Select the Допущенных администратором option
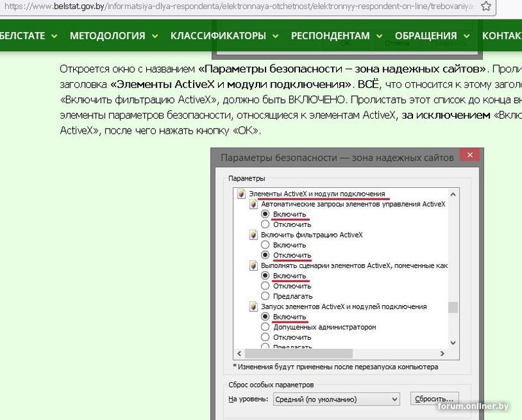This screenshot has width=522, height=420. tap(265, 327)
